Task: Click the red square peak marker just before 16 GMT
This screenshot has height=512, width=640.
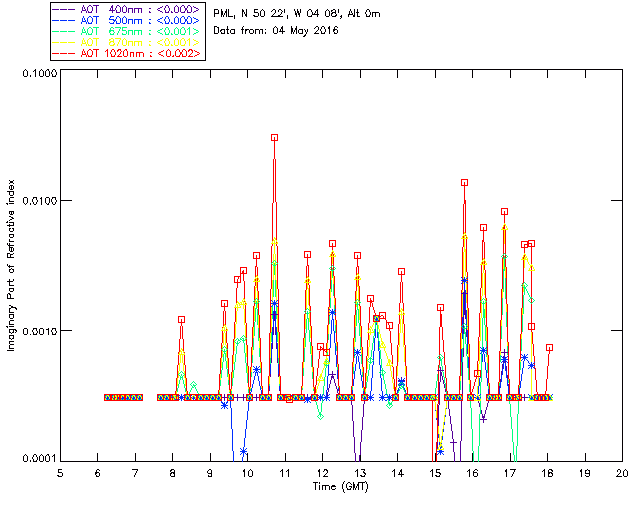Action: (464, 183)
